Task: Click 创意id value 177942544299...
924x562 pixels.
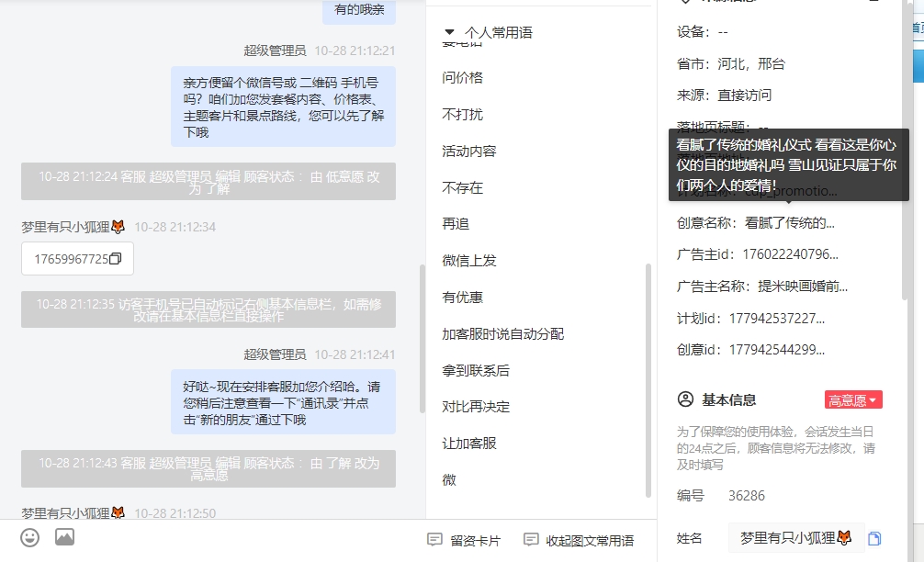Action: tap(777, 350)
